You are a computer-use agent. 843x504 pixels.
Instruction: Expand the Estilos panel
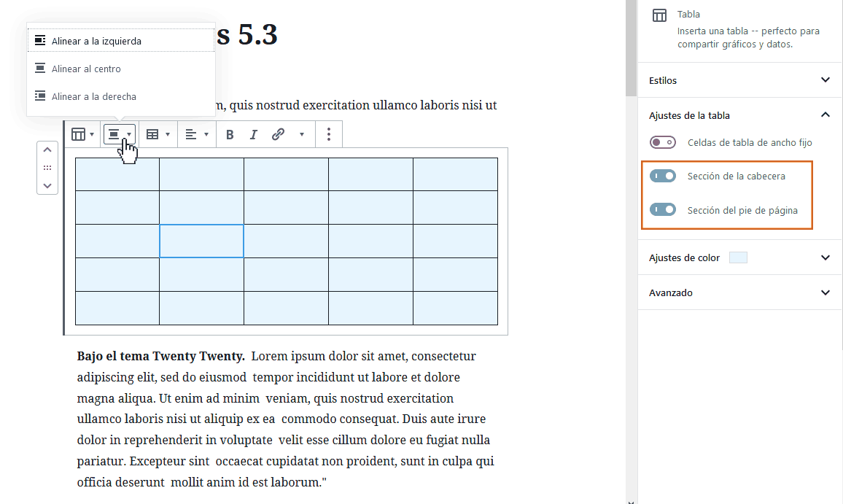[x=825, y=80]
